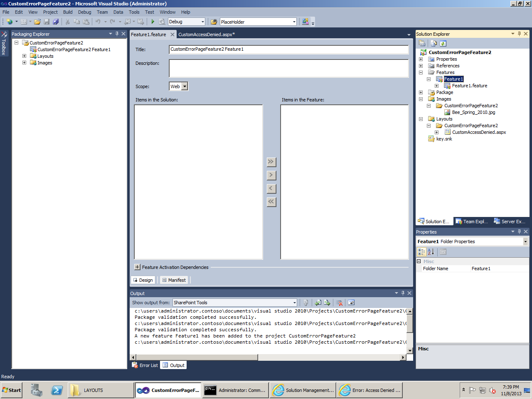Remove all items from the feature (<<)
This screenshot has height=399, width=532.
pos(271,202)
